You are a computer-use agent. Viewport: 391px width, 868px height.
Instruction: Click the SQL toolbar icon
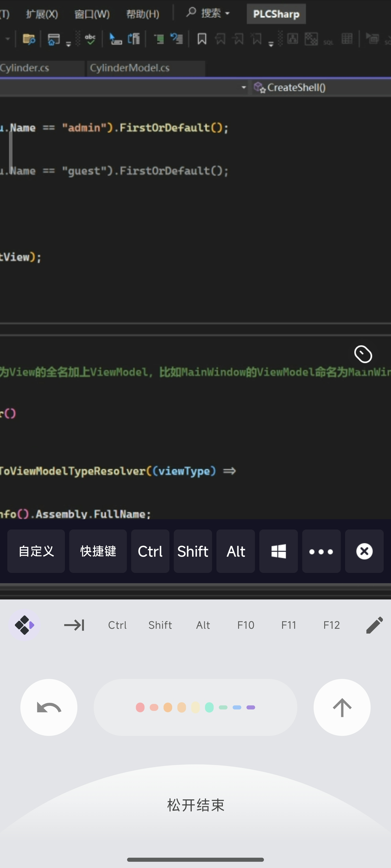click(x=328, y=42)
